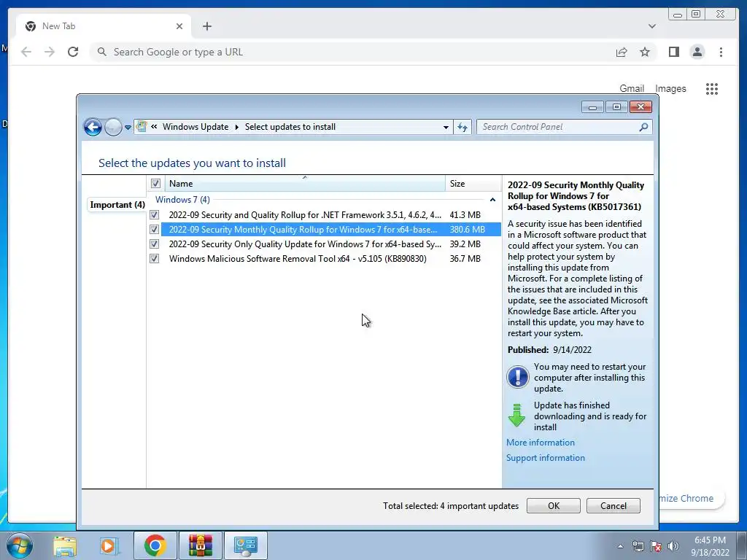Click Control Panel icon in address bar
This screenshot has width=747, height=560.
coord(142,127)
